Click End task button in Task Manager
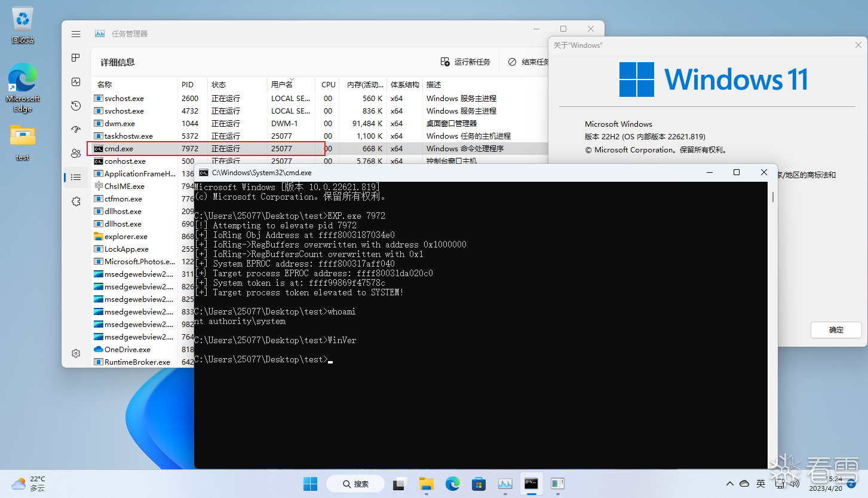This screenshot has width=868, height=498. pos(528,62)
